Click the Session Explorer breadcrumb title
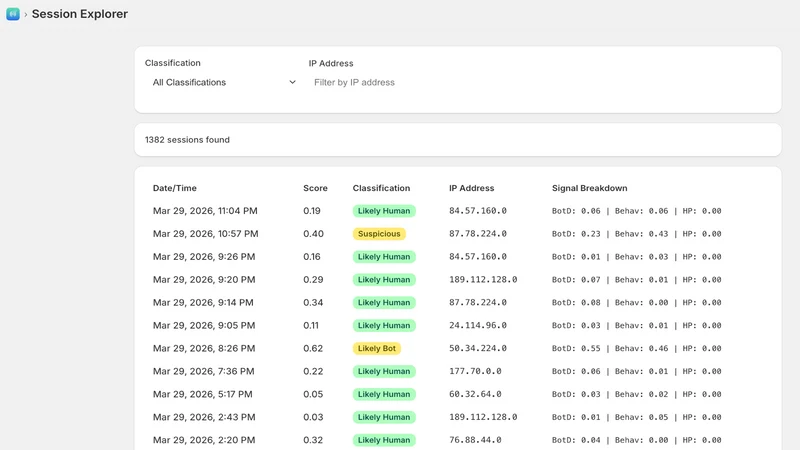 [x=80, y=14]
